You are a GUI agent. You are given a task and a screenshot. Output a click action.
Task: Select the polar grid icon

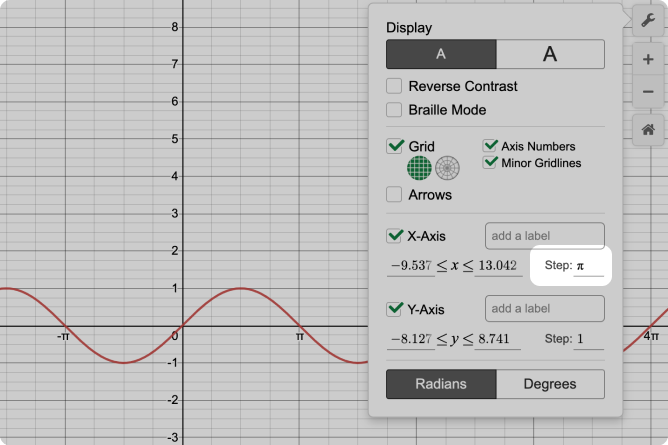tap(447, 167)
